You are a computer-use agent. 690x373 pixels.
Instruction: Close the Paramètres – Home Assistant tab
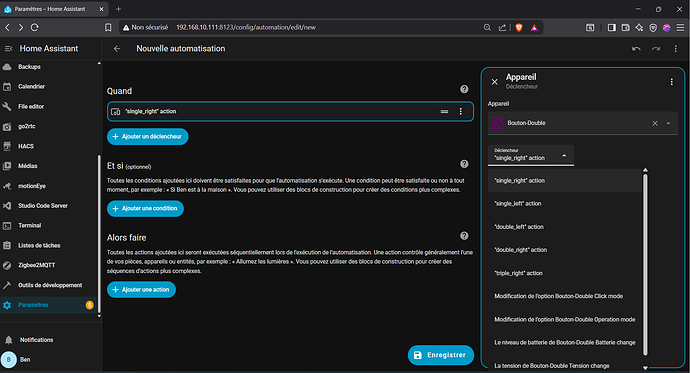point(101,9)
